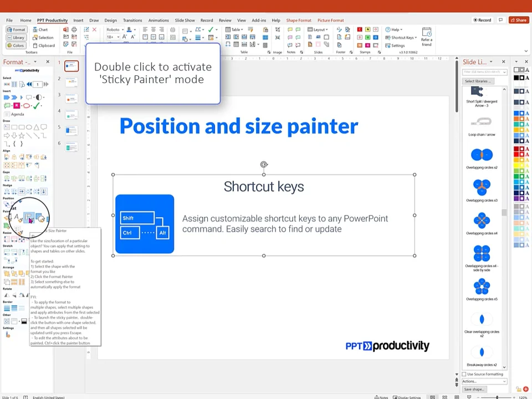This screenshot has height=399, width=532.
Task: Draw a star shape from Format pane
Action: pos(22,136)
